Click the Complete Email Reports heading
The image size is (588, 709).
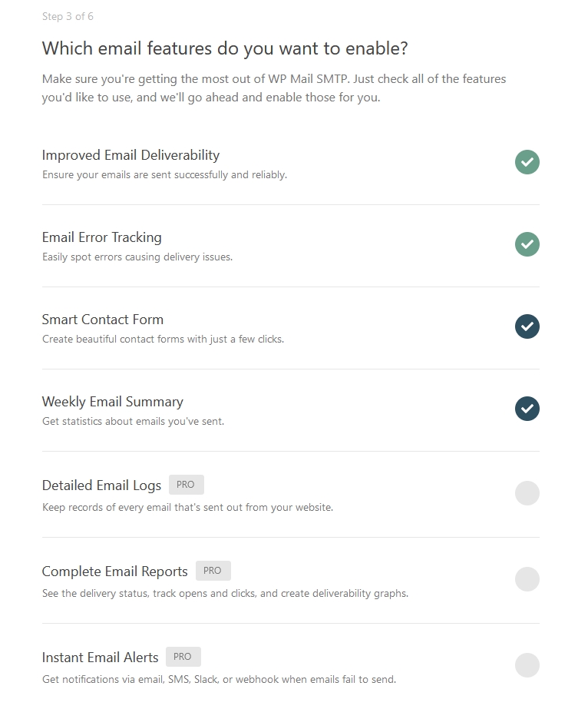pyautogui.click(x=115, y=571)
